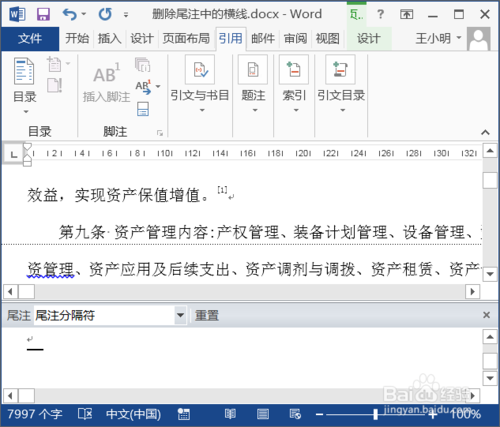Click the notes pane scroll up arrow
Viewport: 500px width, 427px height.
pos(490,337)
